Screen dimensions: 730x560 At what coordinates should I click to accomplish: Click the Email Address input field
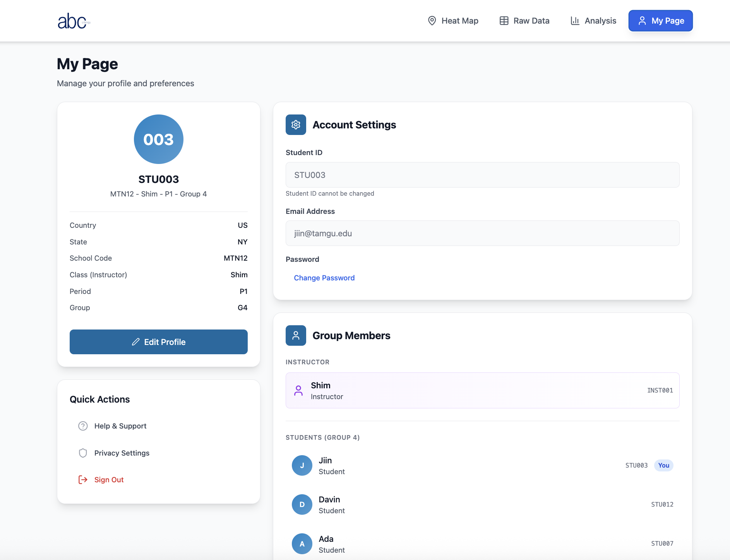pyautogui.click(x=482, y=234)
